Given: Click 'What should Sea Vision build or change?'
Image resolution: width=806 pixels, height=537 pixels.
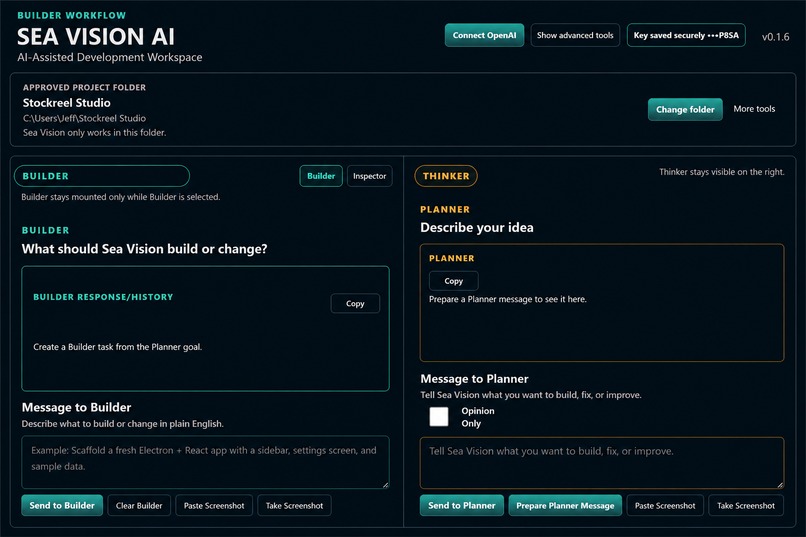Looking at the screenshot, I should pyautogui.click(x=144, y=249).
